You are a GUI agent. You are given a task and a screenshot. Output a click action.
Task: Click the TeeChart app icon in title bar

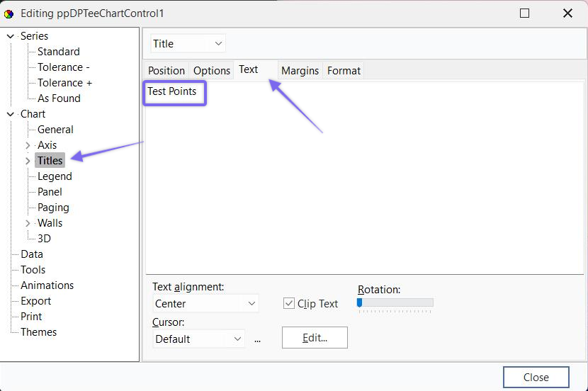(9, 13)
